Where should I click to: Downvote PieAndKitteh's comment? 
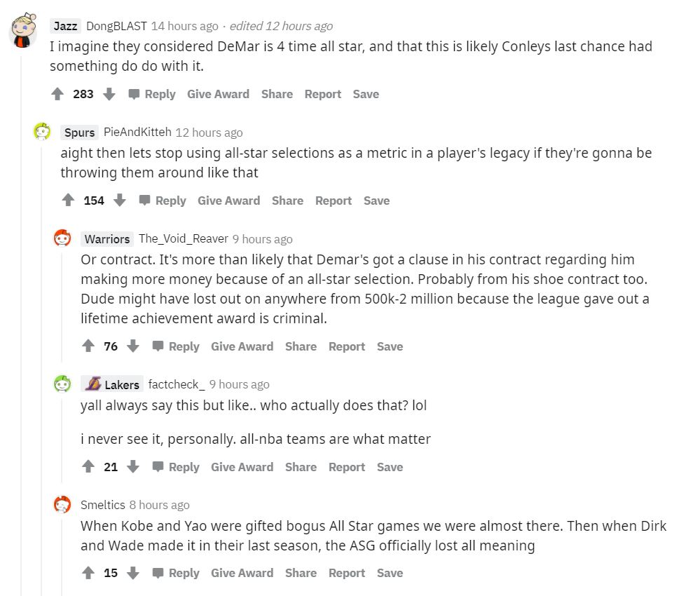(120, 201)
